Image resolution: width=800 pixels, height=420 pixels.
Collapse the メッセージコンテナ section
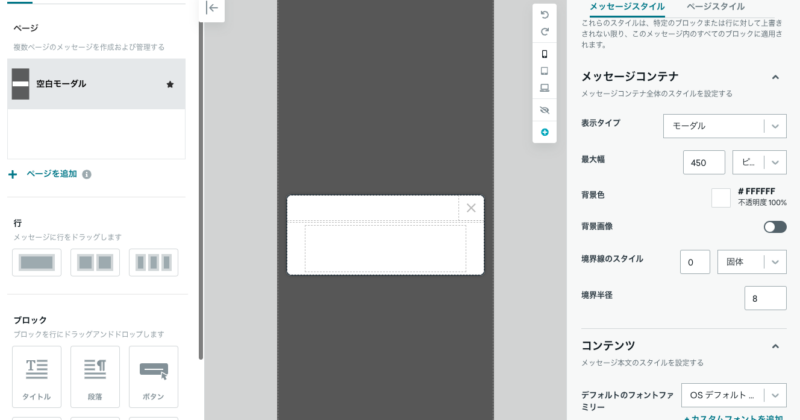[x=774, y=77]
